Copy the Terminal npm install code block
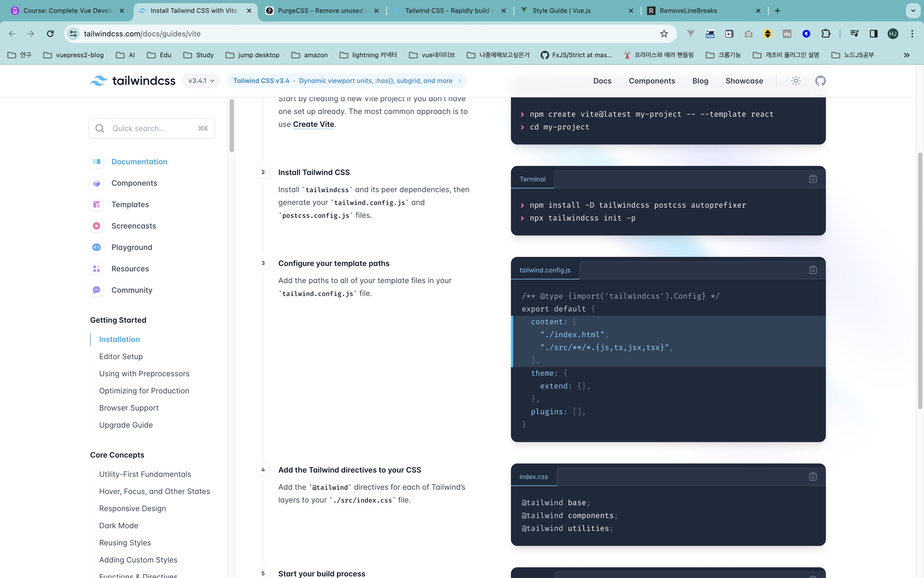Viewport: 924px width, 578px height. (x=813, y=179)
